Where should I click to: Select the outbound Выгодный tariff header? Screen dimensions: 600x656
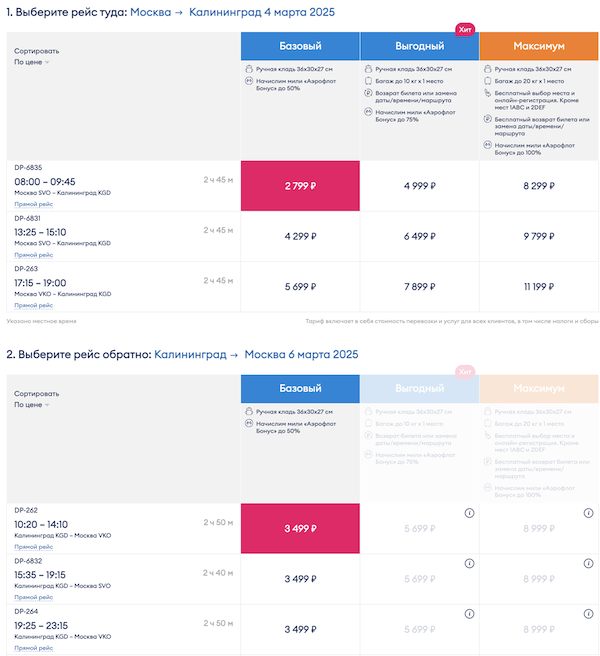click(420, 46)
